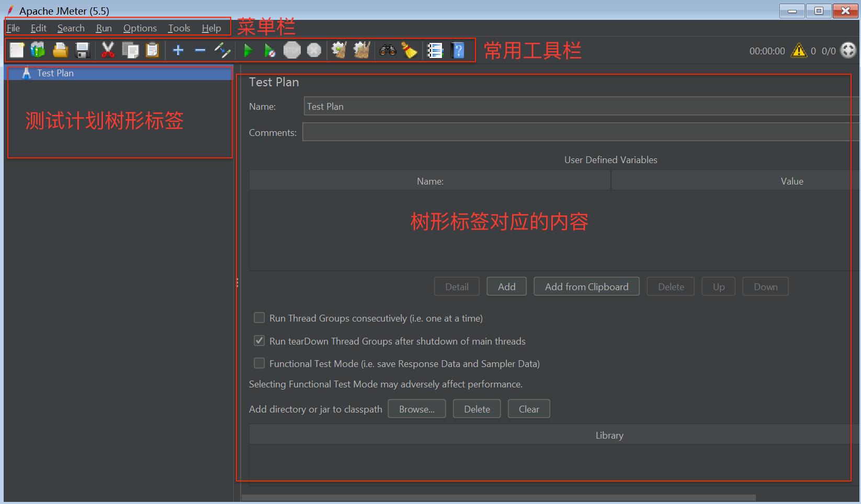Collapse all nodes with minus icon
The image size is (861, 504).
200,50
